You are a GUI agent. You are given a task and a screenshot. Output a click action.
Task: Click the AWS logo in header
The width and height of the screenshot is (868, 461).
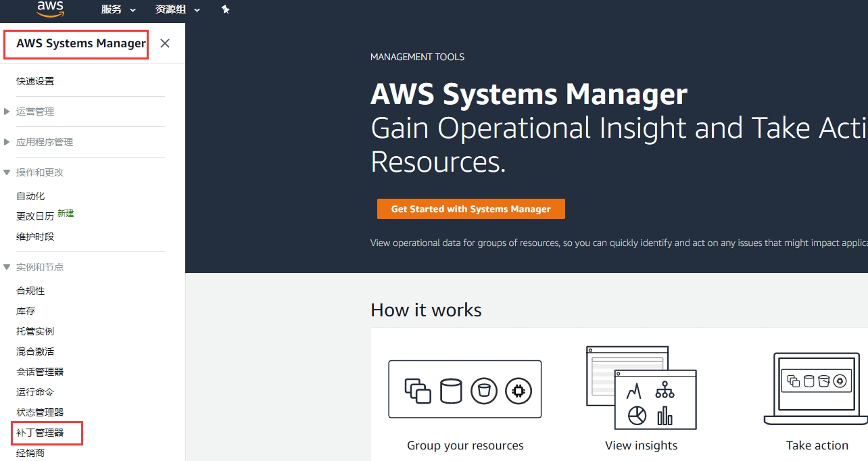coord(51,9)
